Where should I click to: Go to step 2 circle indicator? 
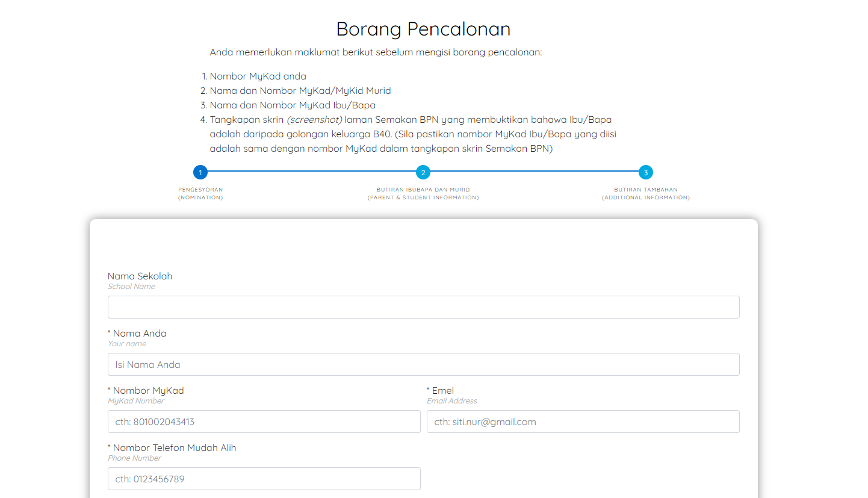[423, 172]
